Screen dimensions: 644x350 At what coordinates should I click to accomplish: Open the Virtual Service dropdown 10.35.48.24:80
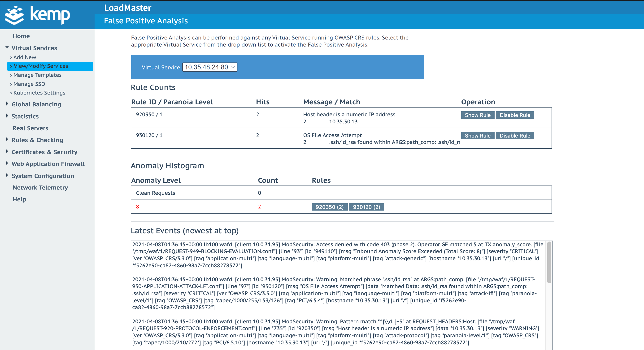(x=209, y=67)
